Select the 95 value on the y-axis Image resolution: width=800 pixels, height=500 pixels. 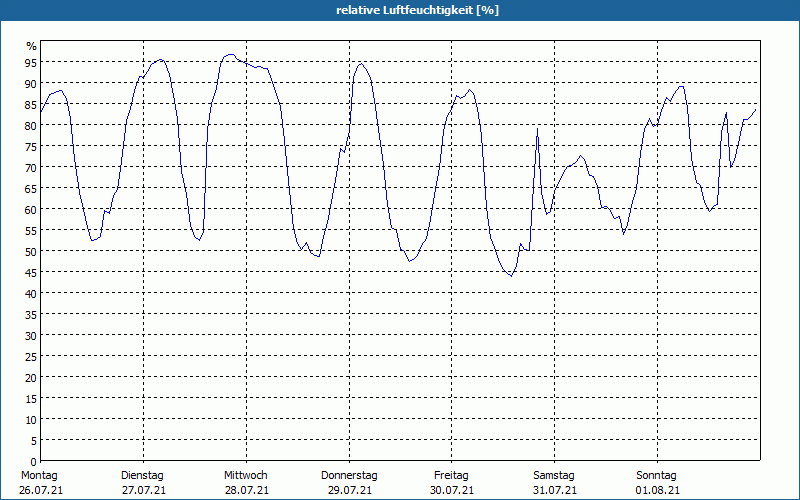(30, 62)
